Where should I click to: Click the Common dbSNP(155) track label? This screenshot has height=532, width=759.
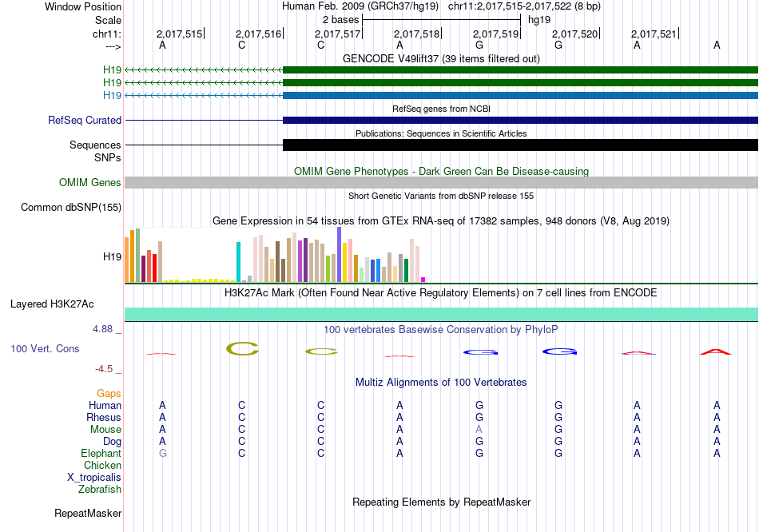click(71, 207)
